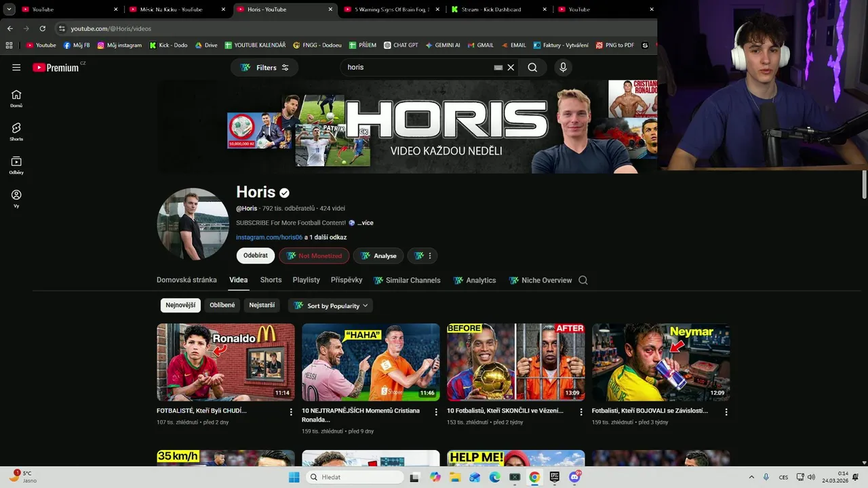This screenshot has width=868, height=488.
Task: Expand channel description with ...více
Action: tap(365, 223)
